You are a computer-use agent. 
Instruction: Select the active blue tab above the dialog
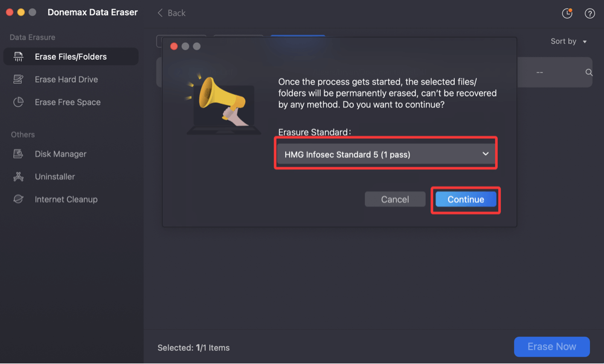pos(297,36)
